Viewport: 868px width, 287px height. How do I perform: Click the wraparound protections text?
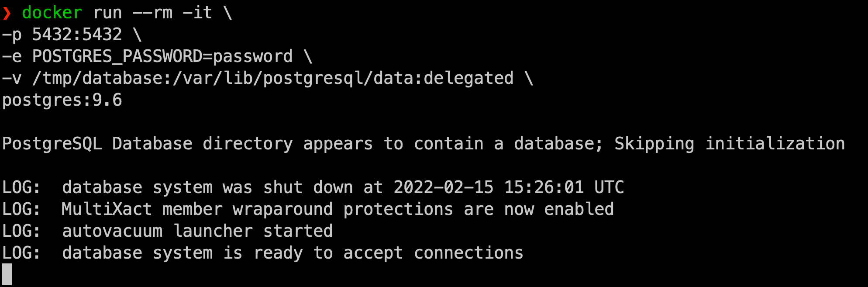tap(343, 209)
